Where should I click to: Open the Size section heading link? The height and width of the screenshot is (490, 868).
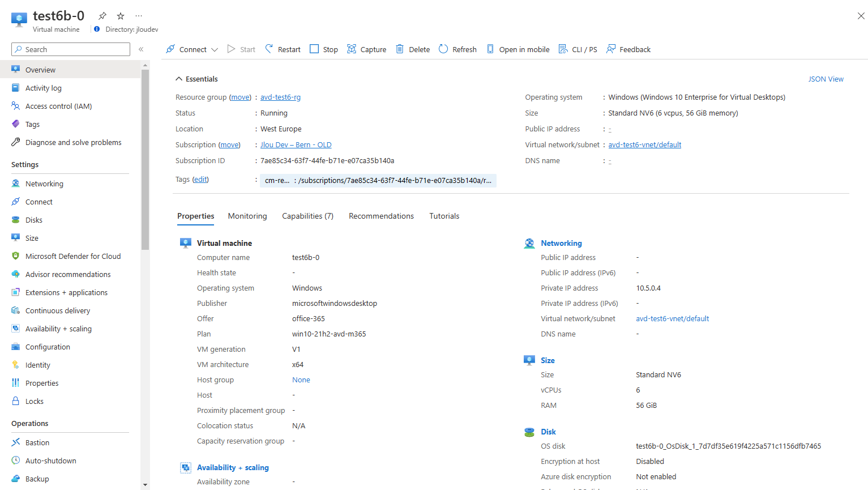click(x=548, y=360)
